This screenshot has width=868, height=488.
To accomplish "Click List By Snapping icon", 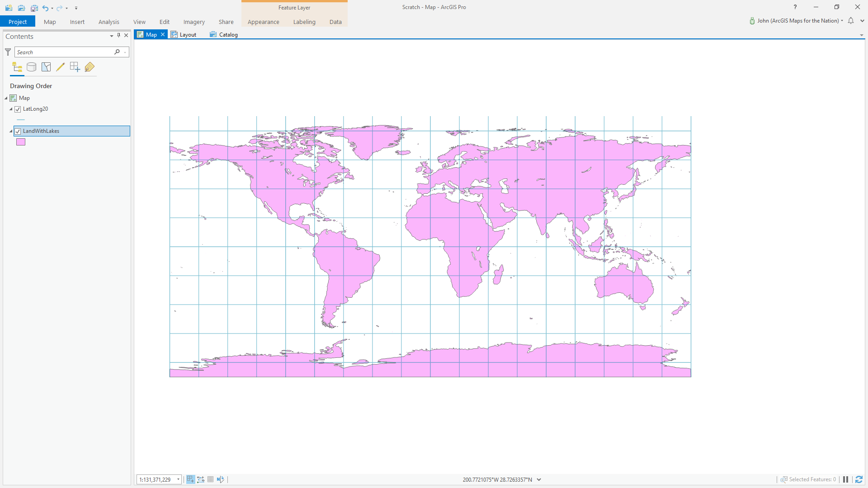I will click(x=75, y=67).
